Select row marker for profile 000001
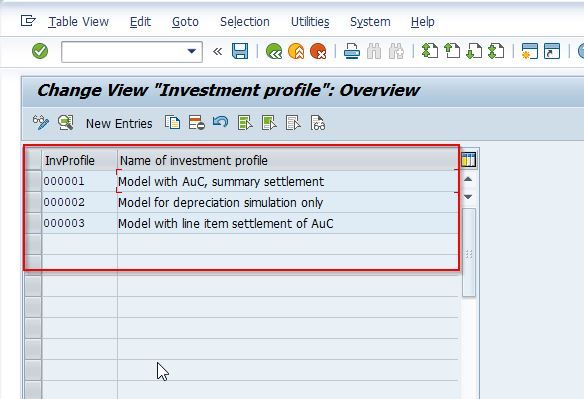The height and width of the screenshot is (399, 584). 33,181
